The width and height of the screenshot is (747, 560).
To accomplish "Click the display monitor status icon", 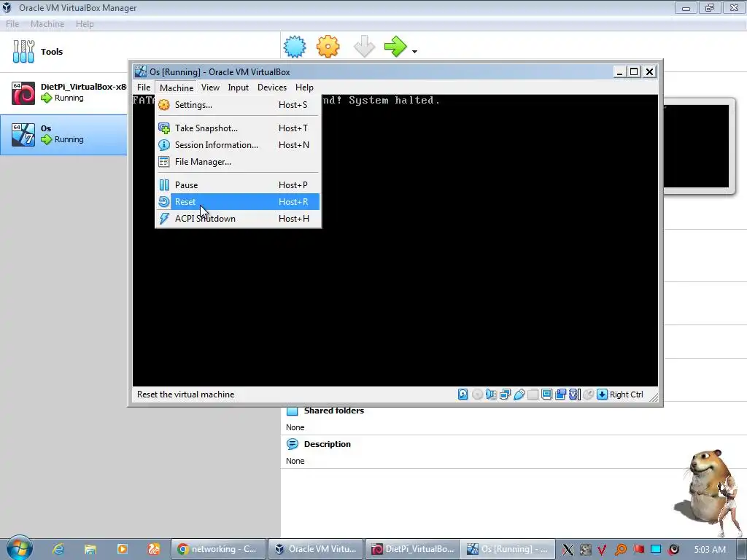I will (547, 394).
